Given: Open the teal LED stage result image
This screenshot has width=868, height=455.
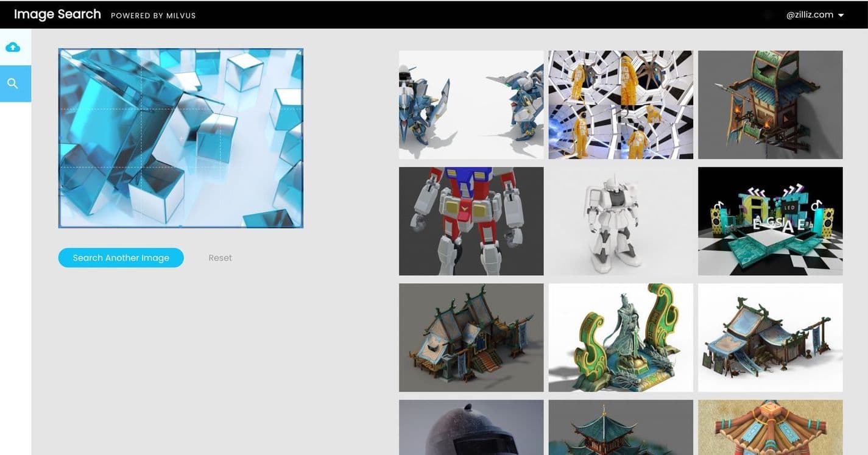Looking at the screenshot, I should point(770,220).
